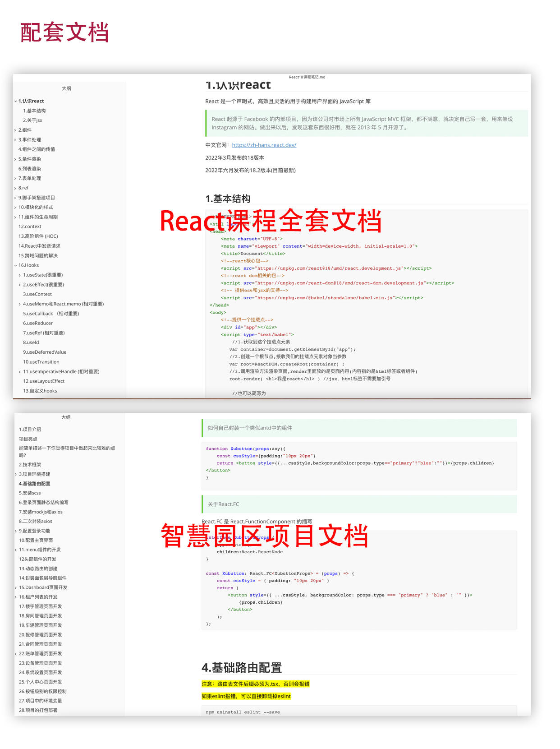Open 12头部组件的开发 outline entry

pos(38,559)
